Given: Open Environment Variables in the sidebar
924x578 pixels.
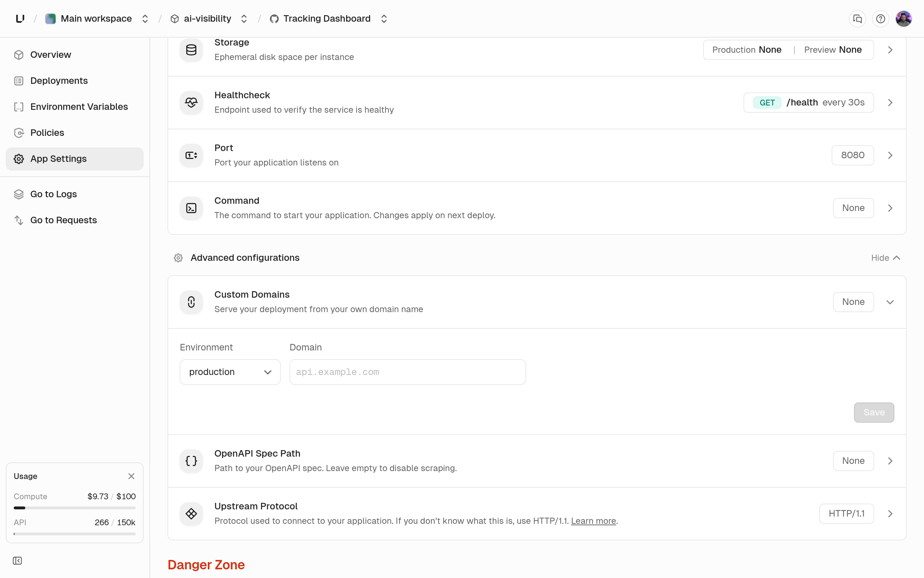Looking at the screenshot, I should click(74, 107).
